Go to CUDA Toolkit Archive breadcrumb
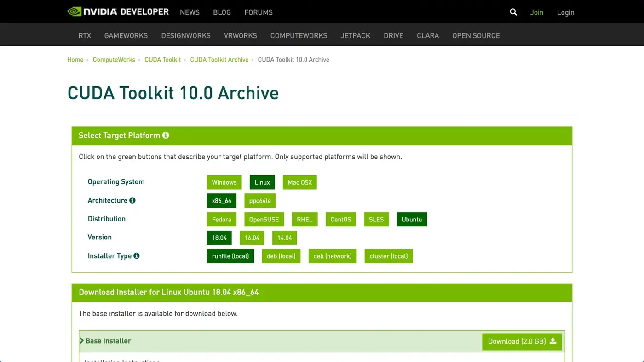 (219, 60)
